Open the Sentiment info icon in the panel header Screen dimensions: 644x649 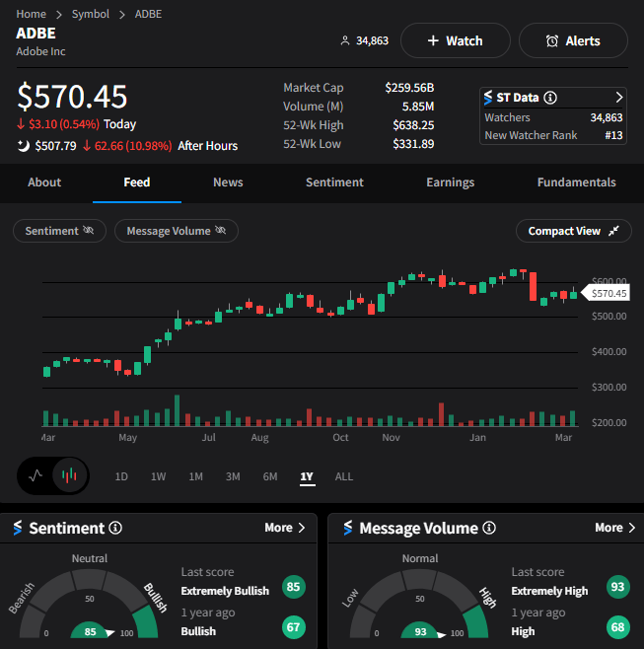pyautogui.click(x=115, y=528)
